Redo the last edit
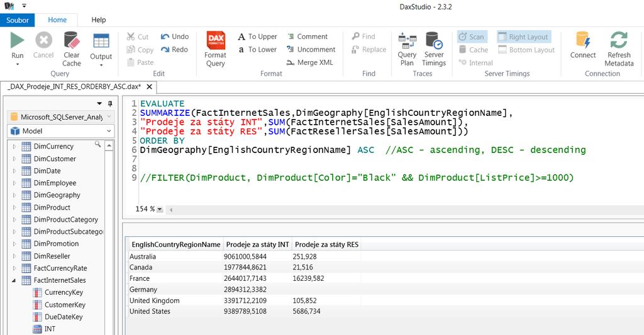The image size is (644, 335). pyautogui.click(x=175, y=49)
